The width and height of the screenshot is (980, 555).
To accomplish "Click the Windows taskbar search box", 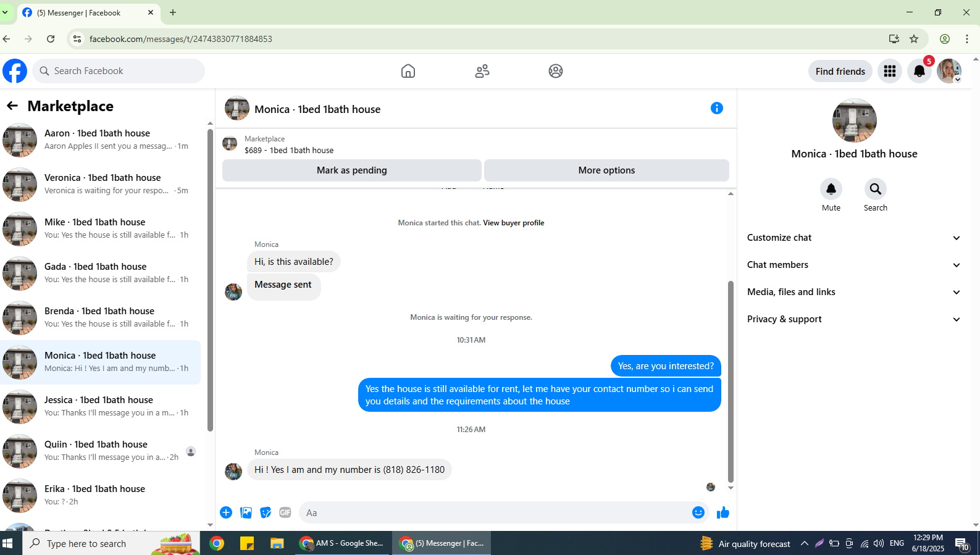I will (x=112, y=543).
